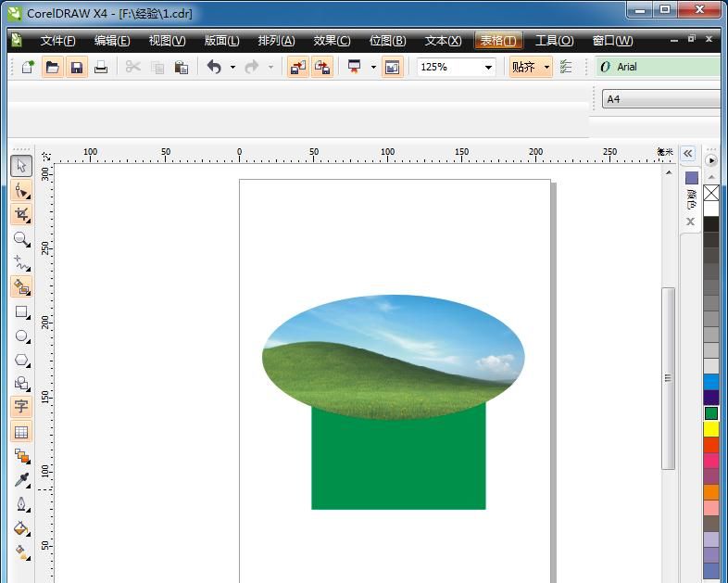Open the Options icon beside snap button

pyautogui.click(x=566, y=68)
